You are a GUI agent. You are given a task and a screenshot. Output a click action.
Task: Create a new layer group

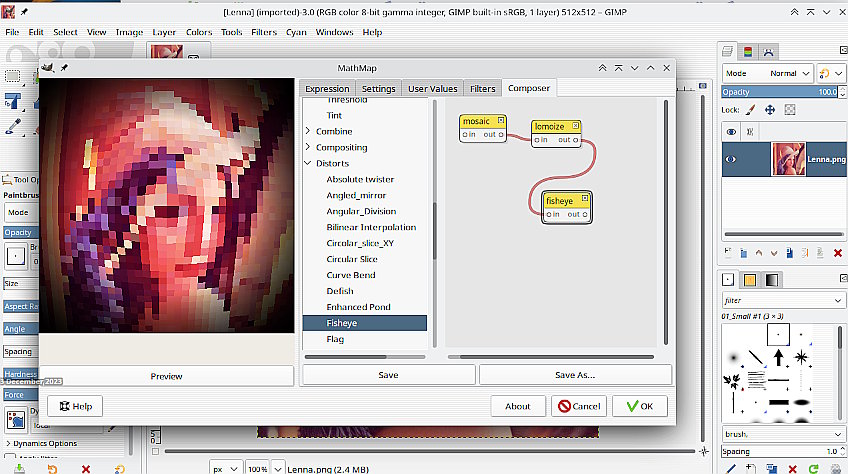(x=744, y=253)
